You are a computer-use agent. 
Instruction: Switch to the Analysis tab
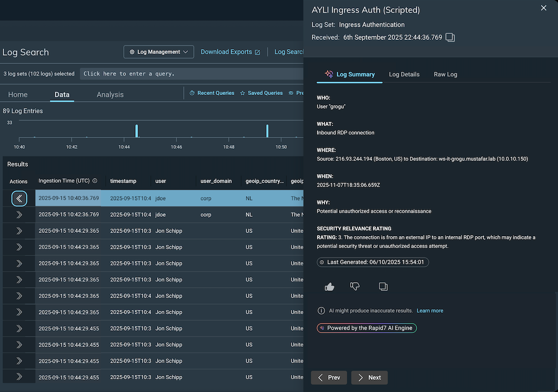point(110,94)
